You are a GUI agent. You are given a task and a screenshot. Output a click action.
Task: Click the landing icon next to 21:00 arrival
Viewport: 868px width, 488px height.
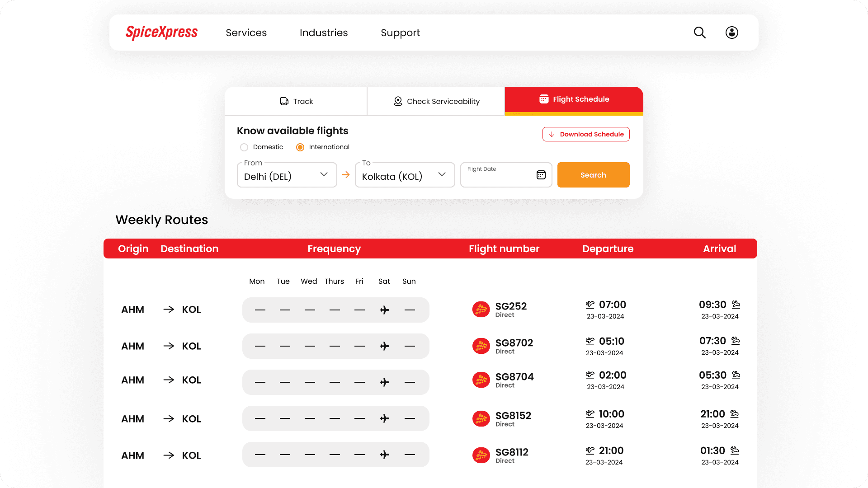735,413
